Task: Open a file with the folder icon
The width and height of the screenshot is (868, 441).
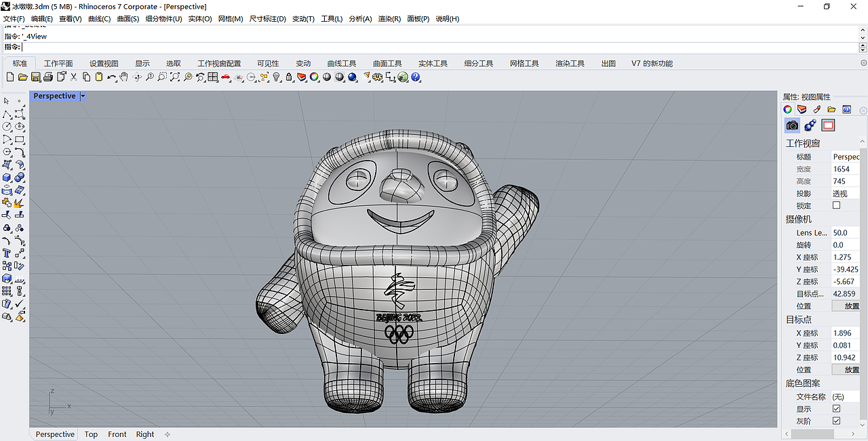Action: [22, 77]
